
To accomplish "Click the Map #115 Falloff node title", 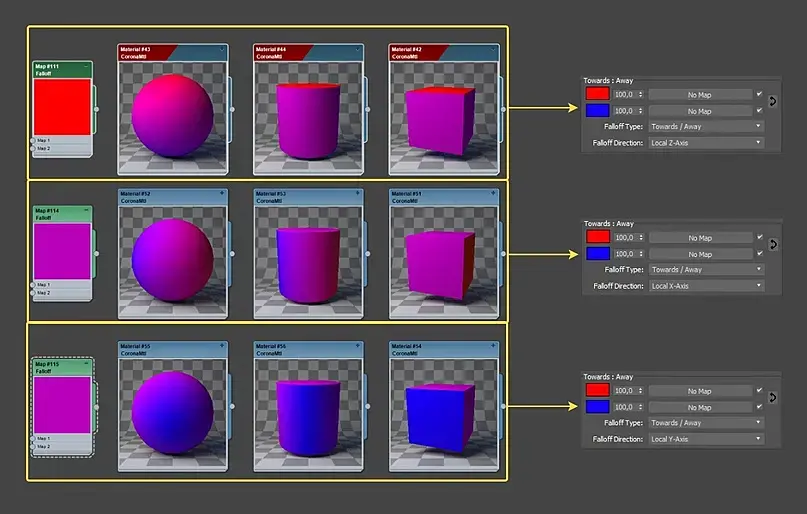I will tap(47, 367).
